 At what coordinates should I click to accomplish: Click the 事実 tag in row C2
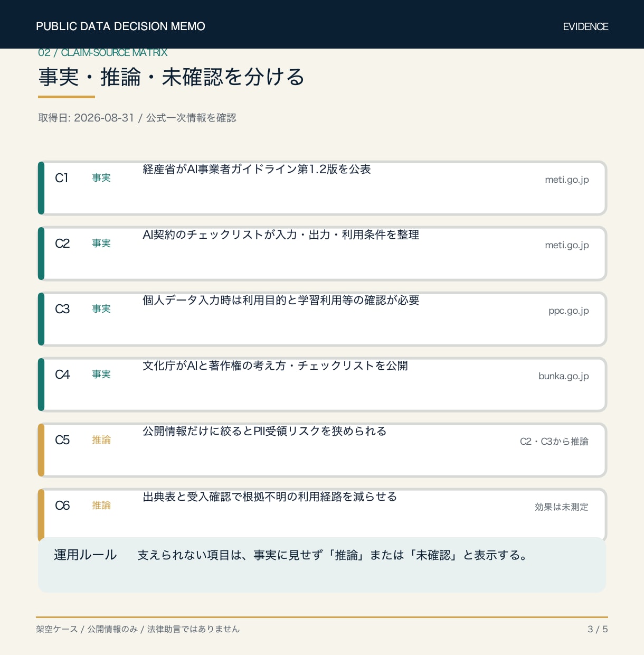coord(101,244)
